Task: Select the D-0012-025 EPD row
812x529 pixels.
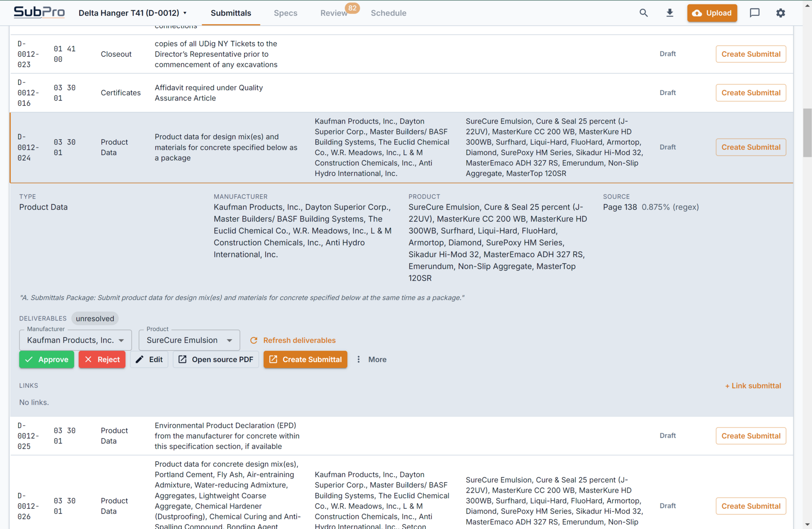Action: [x=401, y=436]
